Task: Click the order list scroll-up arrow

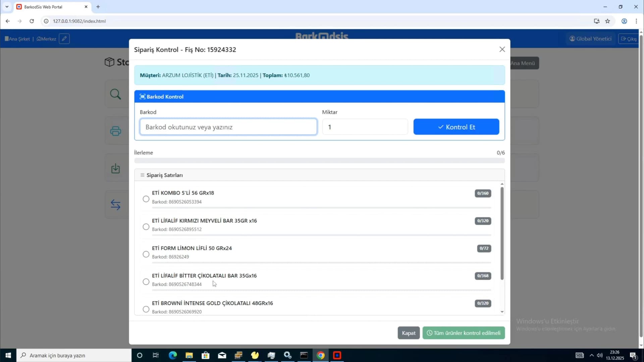Action: pos(502,184)
